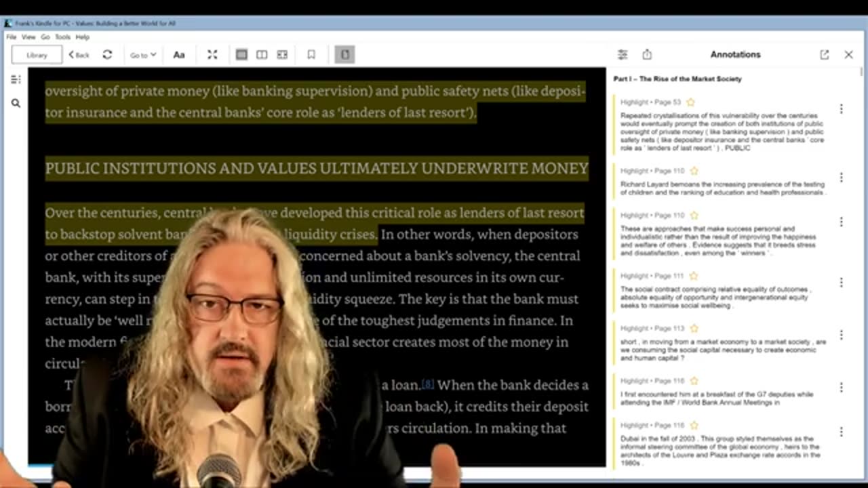The width and height of the screenshot is (868, 488).
Task: Star the Page 111 highlight
Action: click(694, 276)
